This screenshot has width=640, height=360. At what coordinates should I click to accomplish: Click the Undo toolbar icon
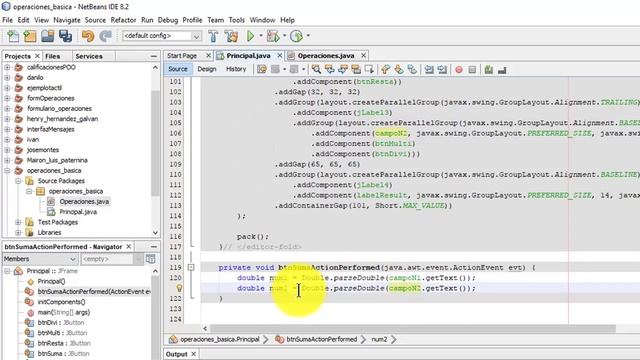(x=87, y=36)
